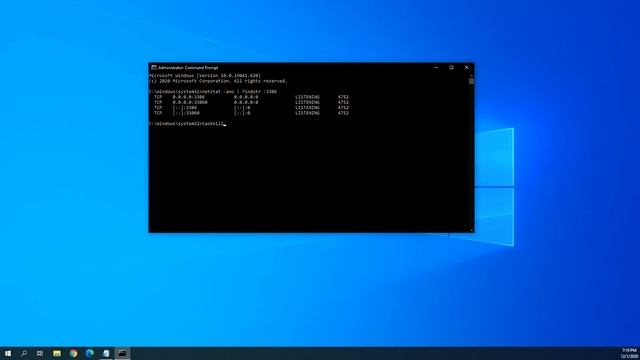640x360 pixels.
Task: Click the [::]:3306 local address
Action: pos(184,108)
